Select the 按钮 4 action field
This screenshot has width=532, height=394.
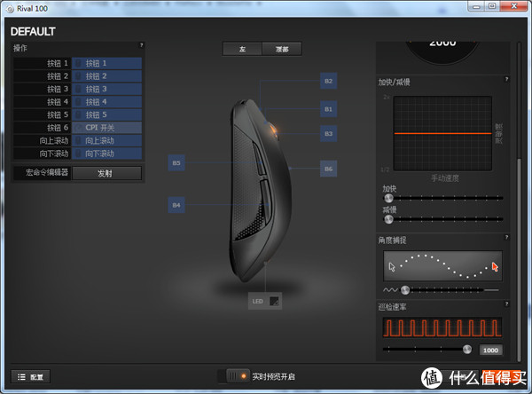pyautogui.click(x=106, y=102)
